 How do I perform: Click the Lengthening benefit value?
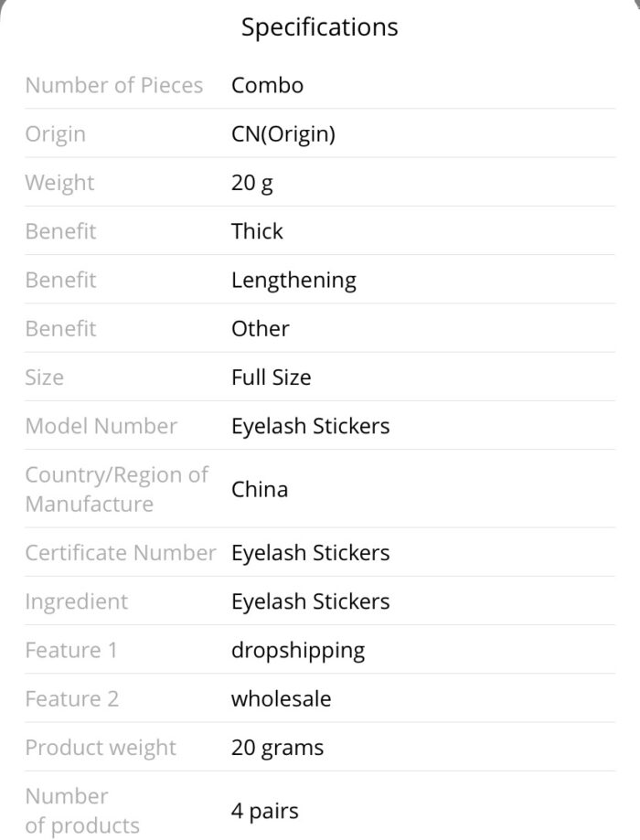pyautogui.click(x=293, y=281)
